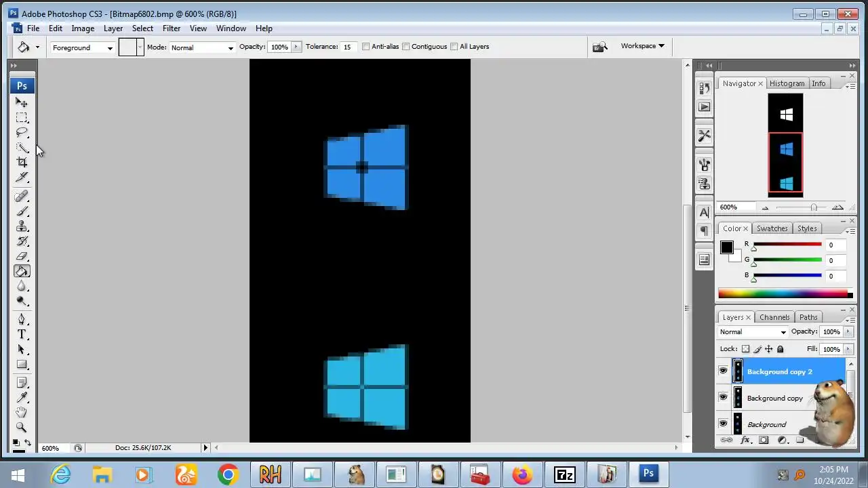Image resolution: width=868 pixels, height=488 pixels.
Task: Open the collapsed Character panel icon
Action: (x=704, y=212)
